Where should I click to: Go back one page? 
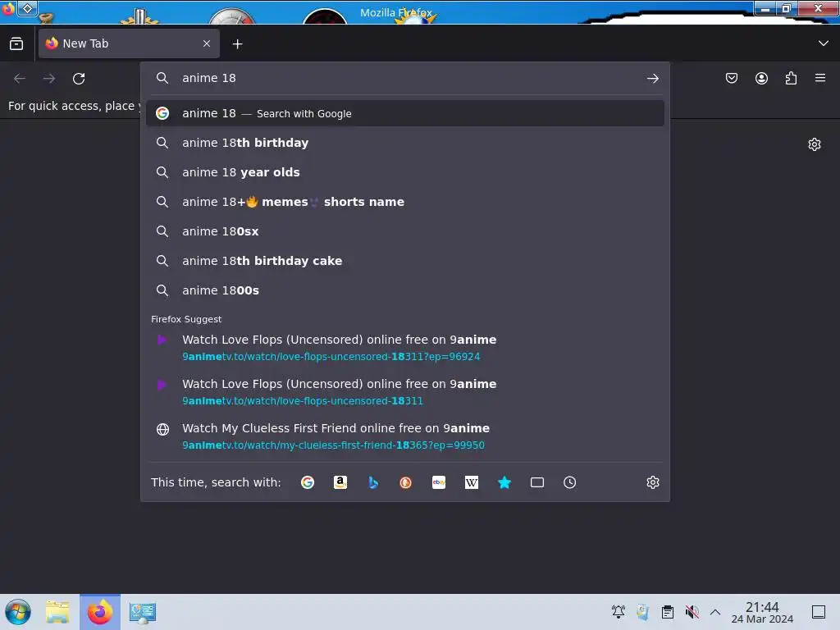[20, 79]
